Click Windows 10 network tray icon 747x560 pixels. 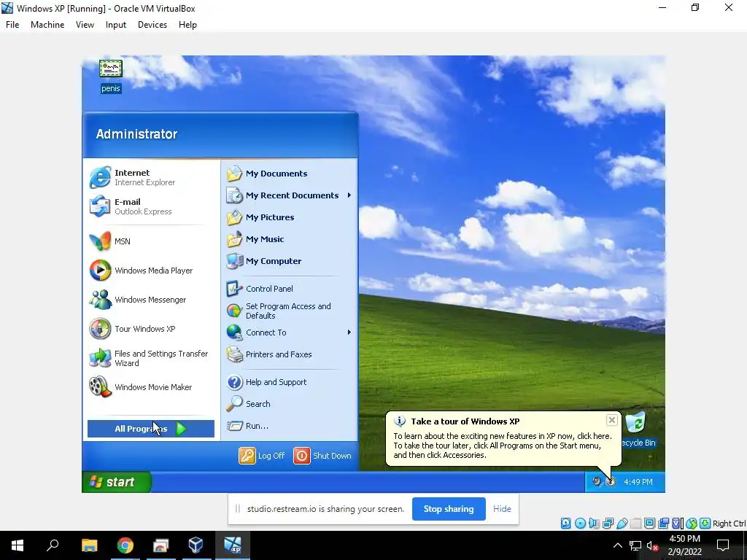635,545
